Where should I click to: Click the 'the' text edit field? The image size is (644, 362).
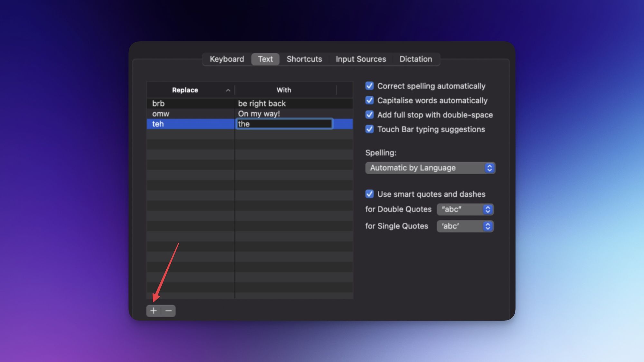point(284,124)
